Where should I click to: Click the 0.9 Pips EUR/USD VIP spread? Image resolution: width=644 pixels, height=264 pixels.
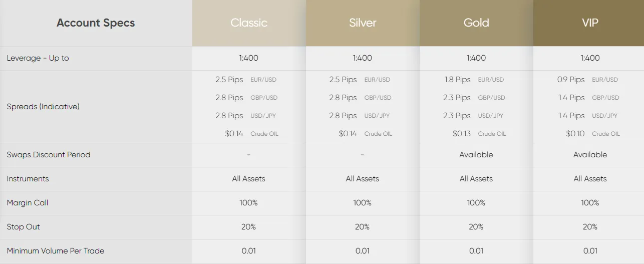pyautogui.click(x=587, y=80)
